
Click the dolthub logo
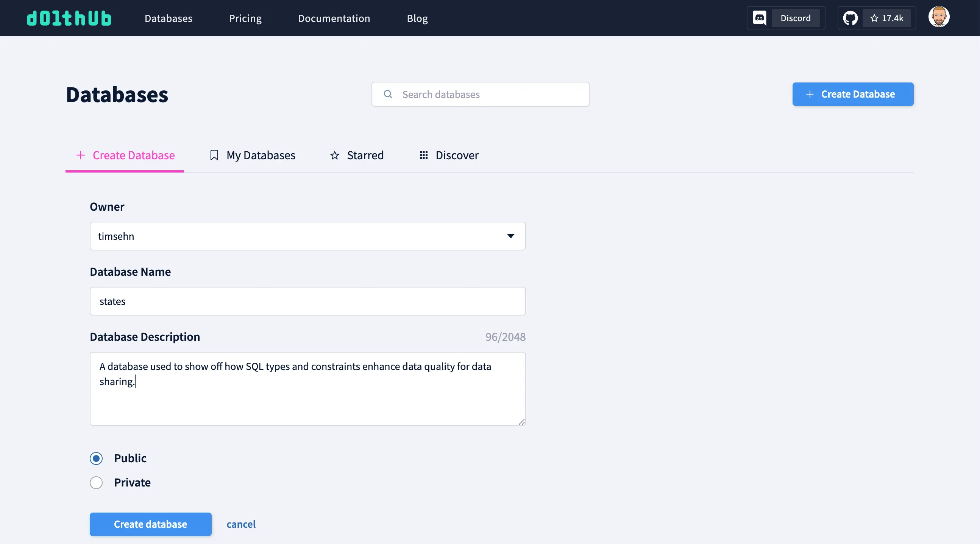click(69, 18)
